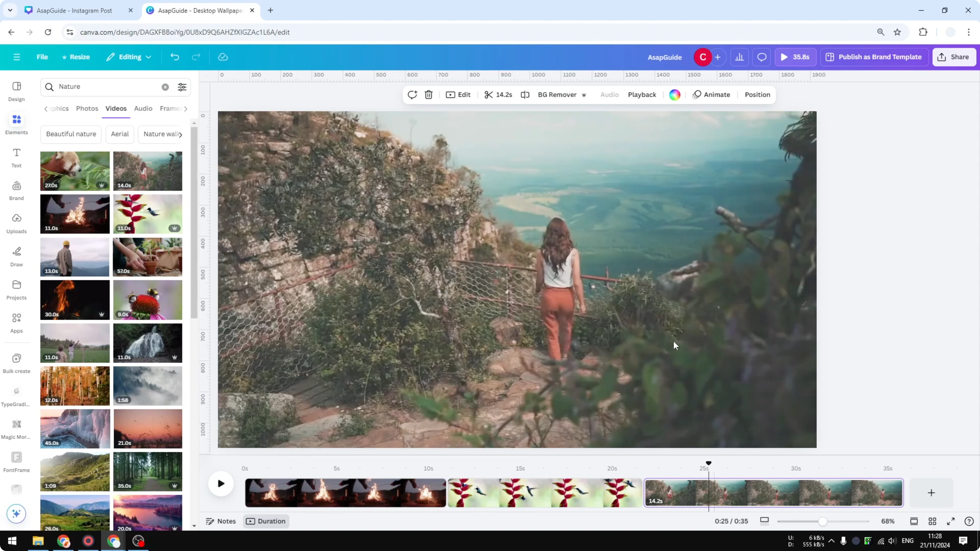Open Publish as Brand Template
Viewport: 980px width, 551px height.
point(874,57)
